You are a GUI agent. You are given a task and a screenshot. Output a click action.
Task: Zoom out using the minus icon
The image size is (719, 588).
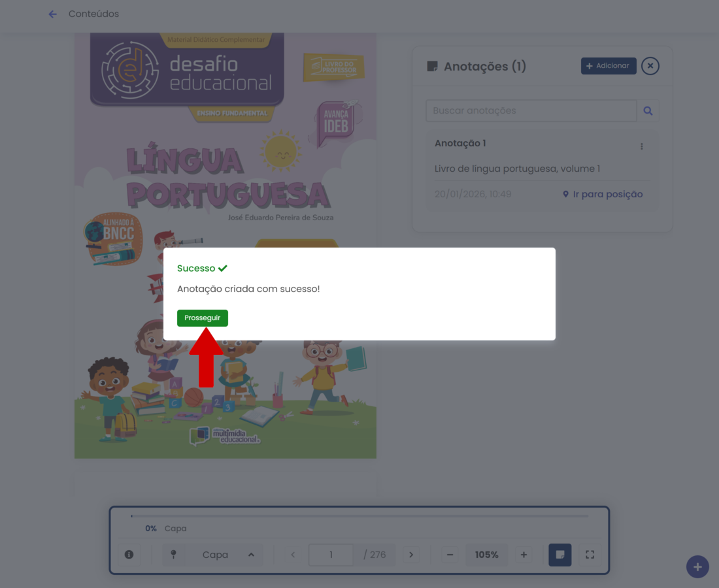(x=450, y=554)
